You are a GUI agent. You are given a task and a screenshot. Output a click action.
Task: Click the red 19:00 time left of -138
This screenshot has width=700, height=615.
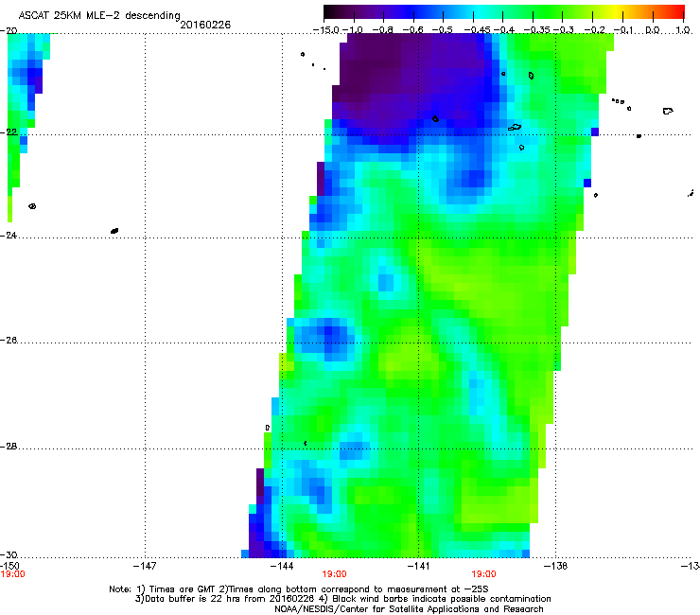(x=483, y=574)
